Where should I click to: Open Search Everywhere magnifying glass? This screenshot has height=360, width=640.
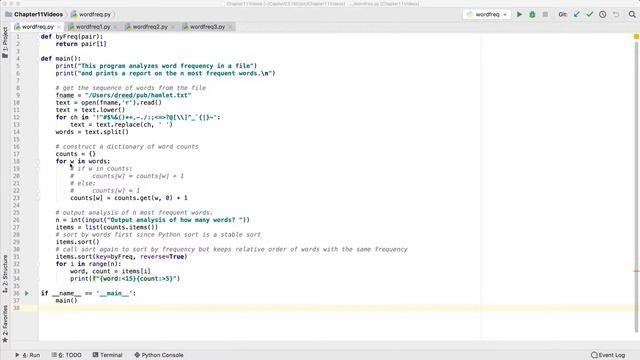pyautogui.click(x=632, y=14)
